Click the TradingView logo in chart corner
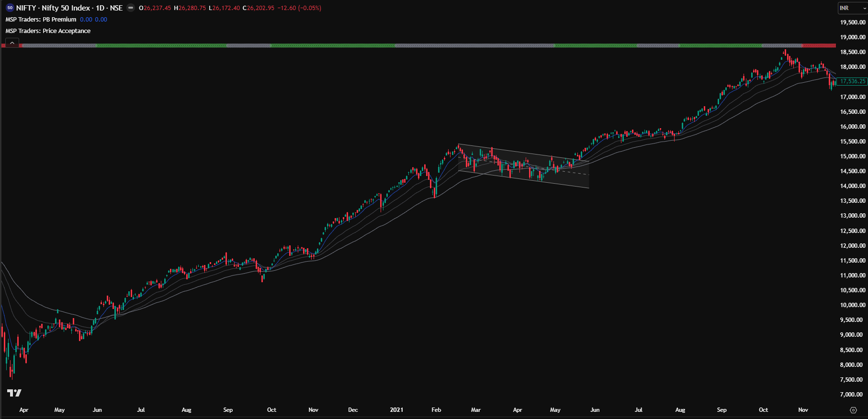868x419 pixels. 14,393
